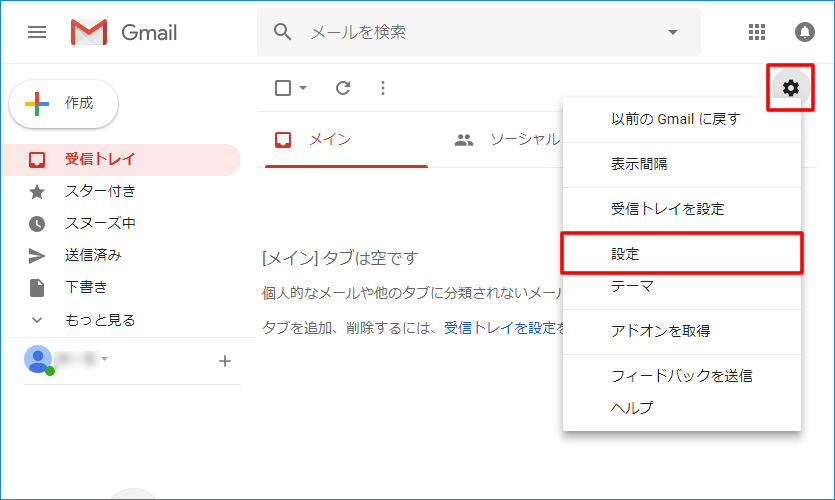Screen dimensions: 835x500
Task: Open the account name dropdown arrow
Action: point(104,358)
